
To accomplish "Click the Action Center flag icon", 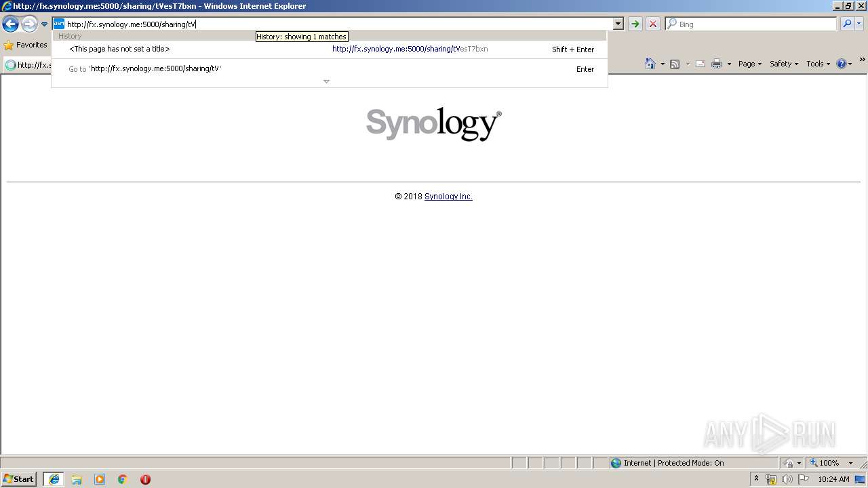I will [x=804, y=479].
